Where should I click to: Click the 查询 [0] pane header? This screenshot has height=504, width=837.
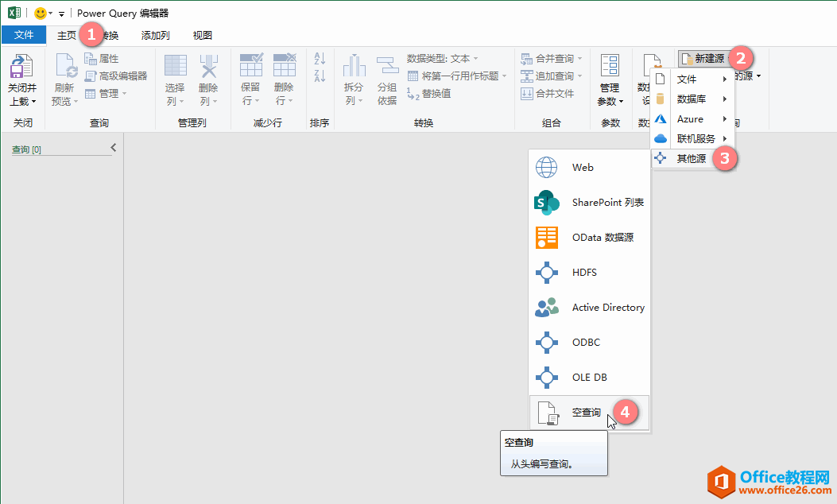[26, 149]
